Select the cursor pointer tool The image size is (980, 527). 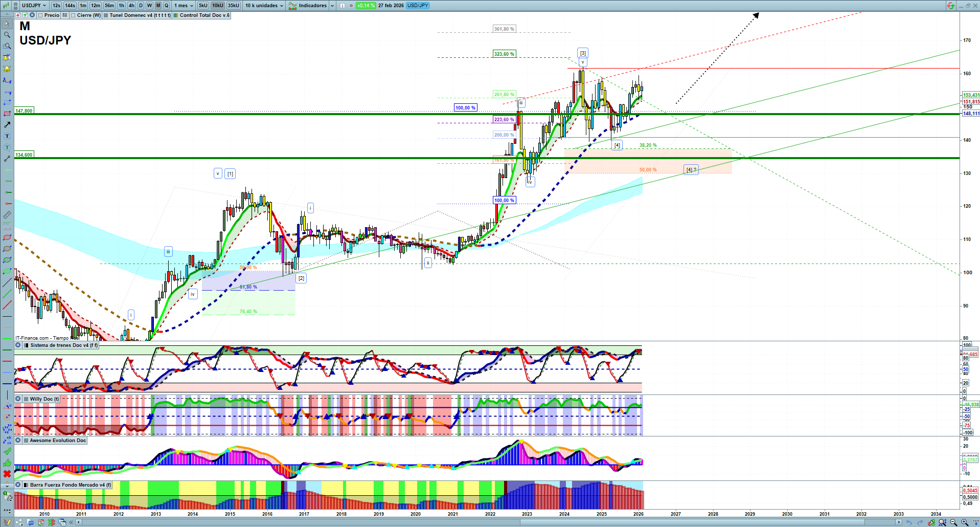pos(7,24)
